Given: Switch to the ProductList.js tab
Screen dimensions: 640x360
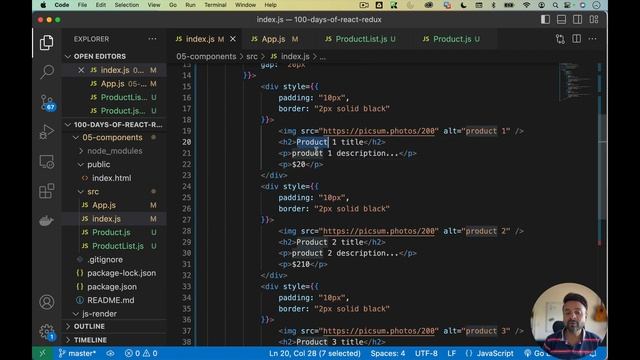Looking at the screenshot, I should [361, 39].
